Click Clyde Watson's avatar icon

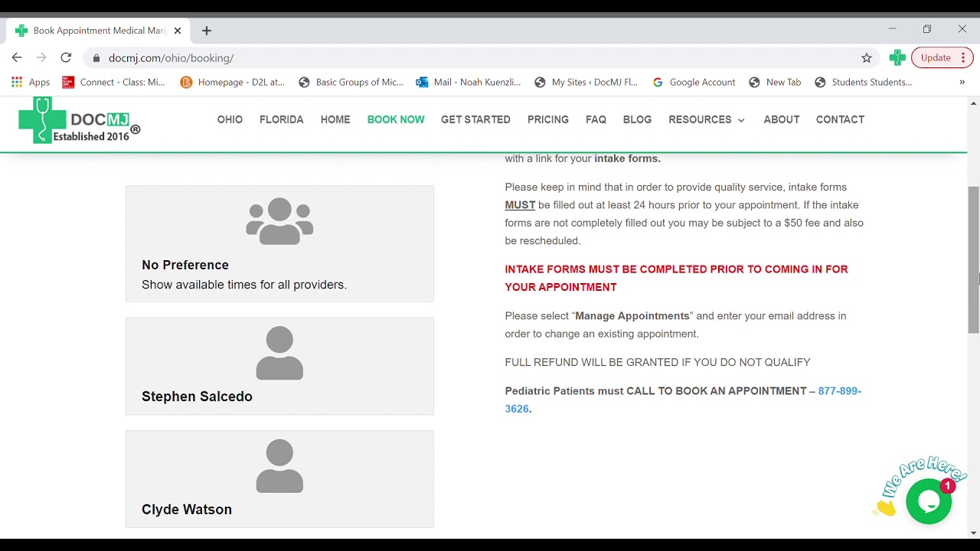coord(279,466)
